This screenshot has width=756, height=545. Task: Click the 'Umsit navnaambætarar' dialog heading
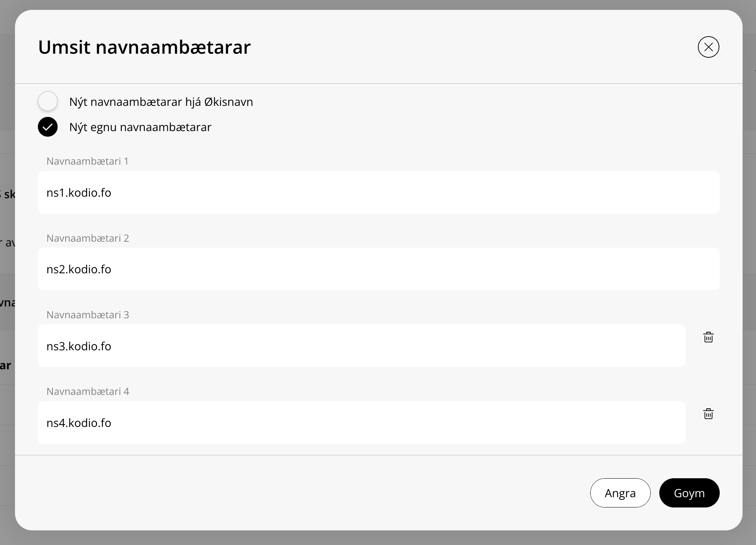point(144,47)
